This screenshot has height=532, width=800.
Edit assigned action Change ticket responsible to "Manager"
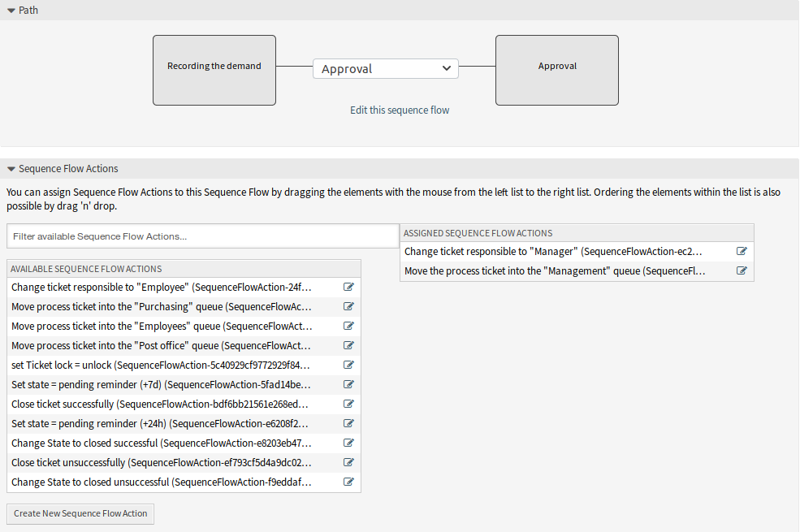tap(742, 251)
